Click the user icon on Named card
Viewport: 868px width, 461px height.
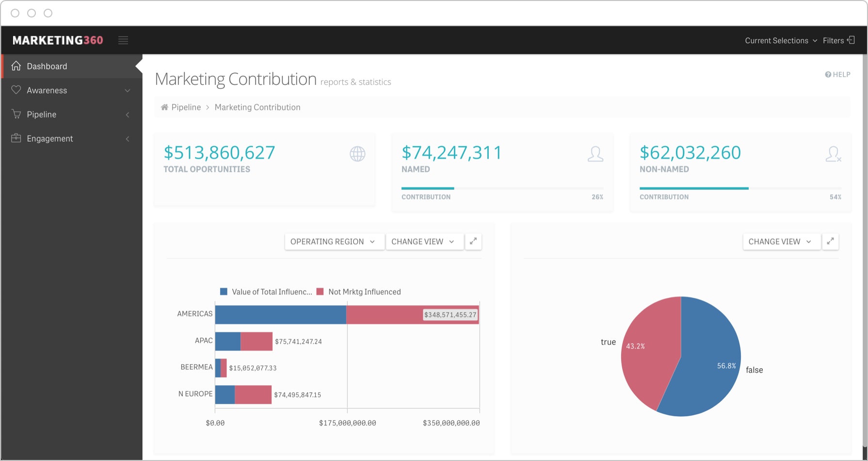tap(595, 154)
